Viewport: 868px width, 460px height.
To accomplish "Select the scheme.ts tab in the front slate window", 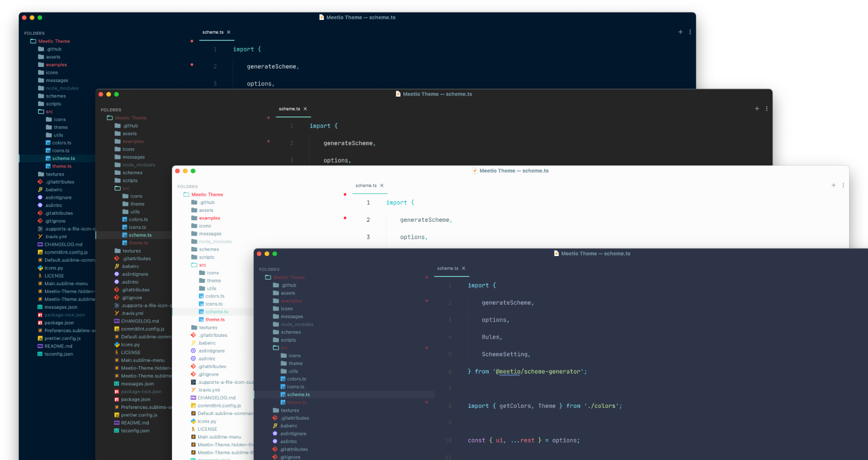I will [x=448, y=268].
